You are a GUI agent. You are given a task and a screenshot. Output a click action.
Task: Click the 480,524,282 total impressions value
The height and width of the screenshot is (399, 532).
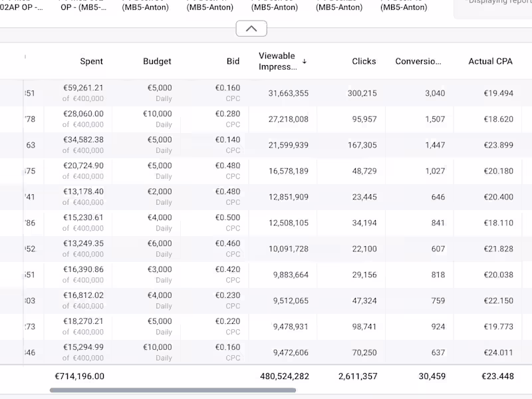point(284,376)
